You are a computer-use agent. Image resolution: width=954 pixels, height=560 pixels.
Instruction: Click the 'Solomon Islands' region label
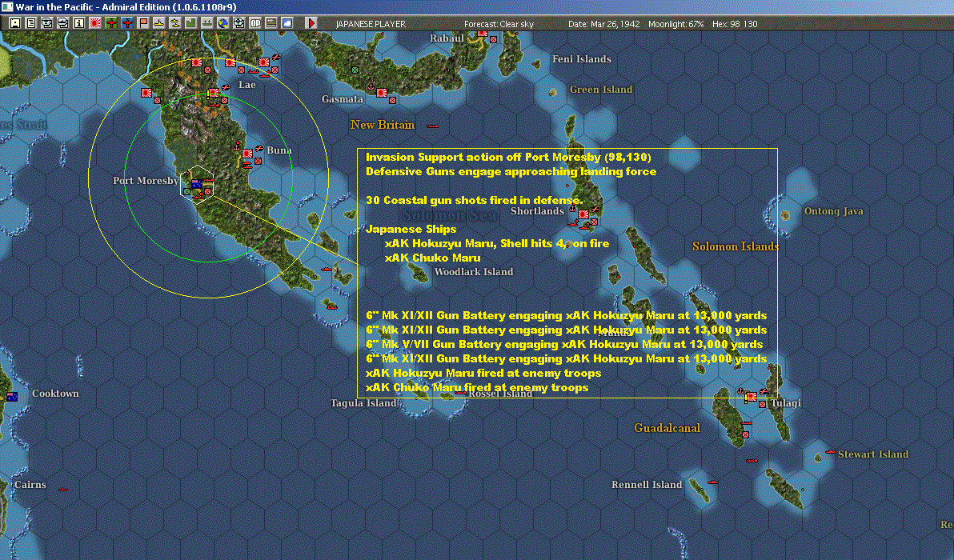point(735,246)
